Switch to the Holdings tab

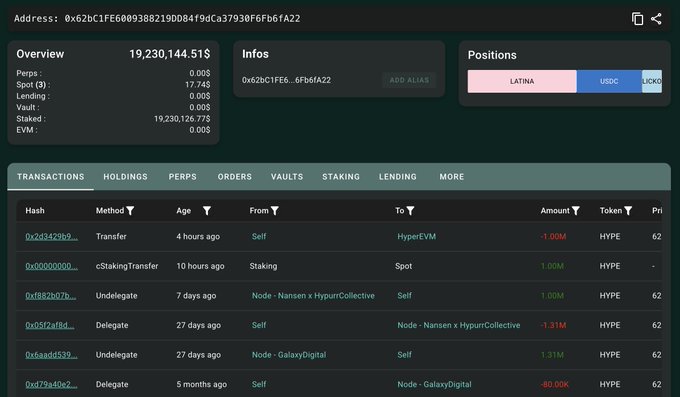click(125, 177)
